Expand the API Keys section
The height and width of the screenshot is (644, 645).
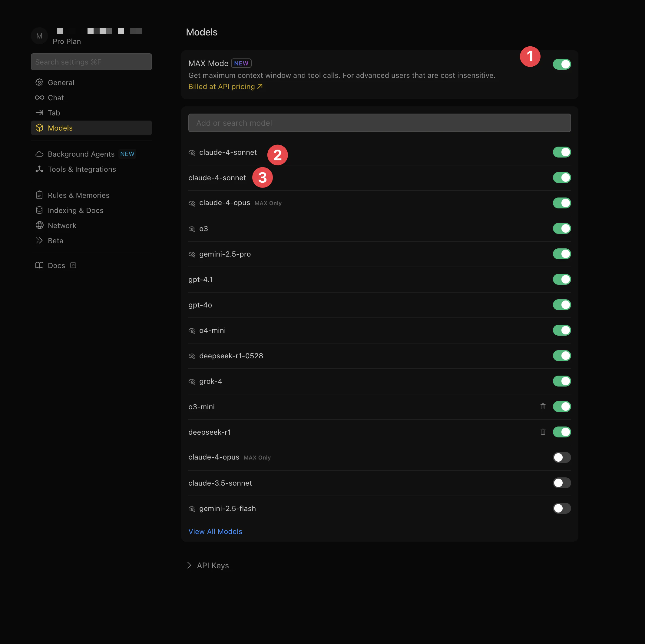[x=208, y=565]
